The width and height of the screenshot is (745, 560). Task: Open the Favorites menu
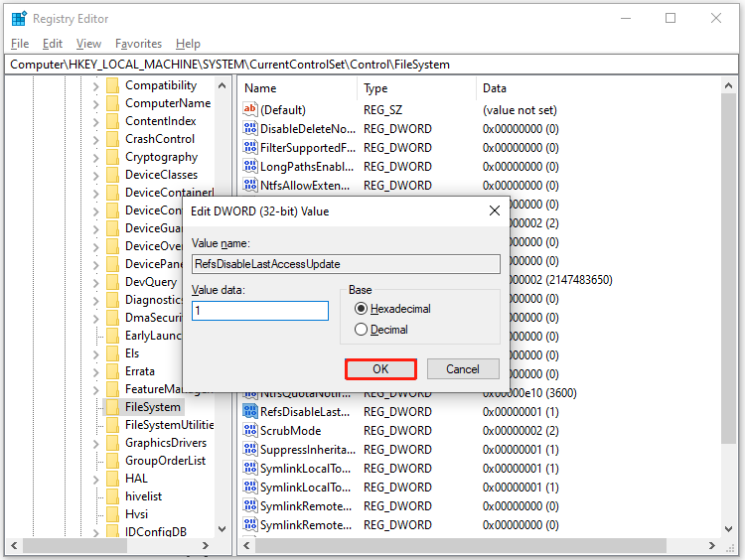pyautogui.click(x=139, y=44)
